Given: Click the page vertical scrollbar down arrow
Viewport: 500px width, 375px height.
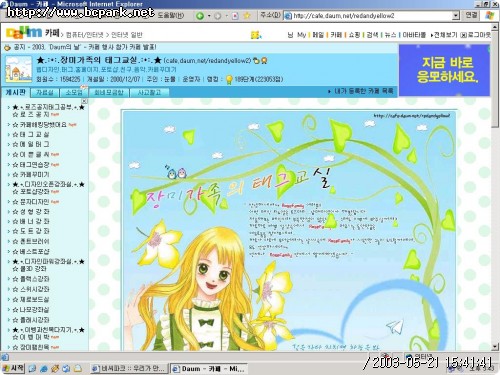Looking at the screenshot, I should click(495, 347).
